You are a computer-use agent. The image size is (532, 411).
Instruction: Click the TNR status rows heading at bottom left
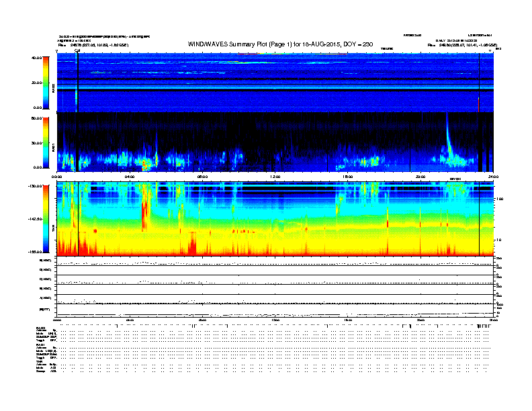coord(39,361)
